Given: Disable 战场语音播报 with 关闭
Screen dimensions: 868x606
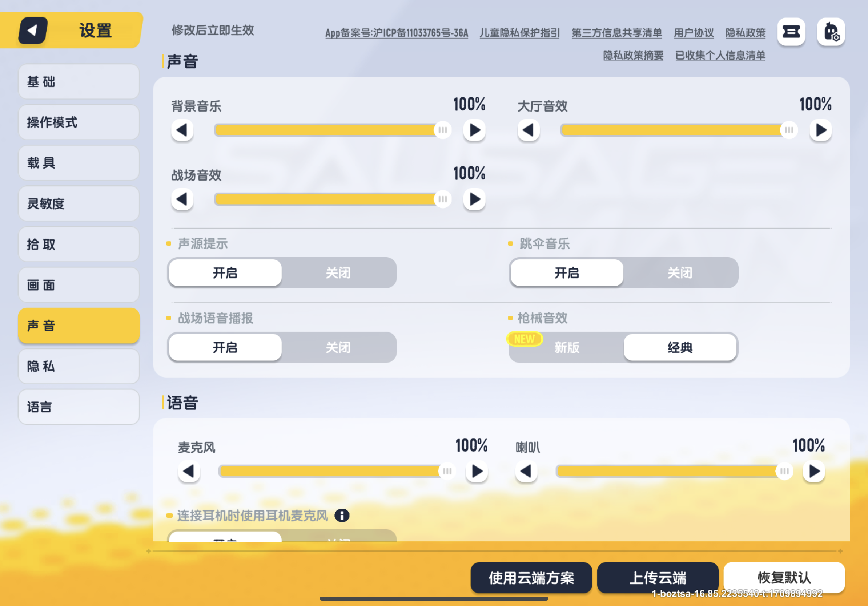Looking at the screenshot, I should pos(338,347).
